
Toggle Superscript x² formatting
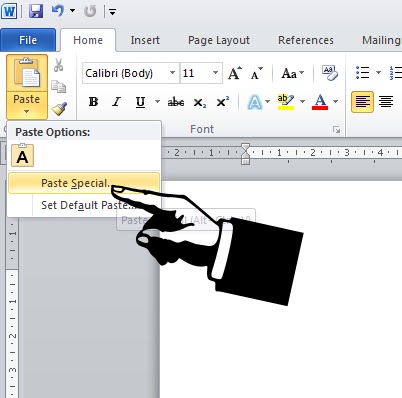(x=222, y=102)
